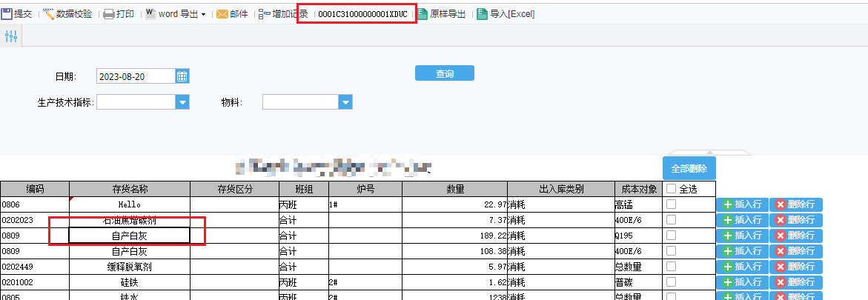
Task: Expand the 生产技术指标 dropdown
Action: point(182,101)
